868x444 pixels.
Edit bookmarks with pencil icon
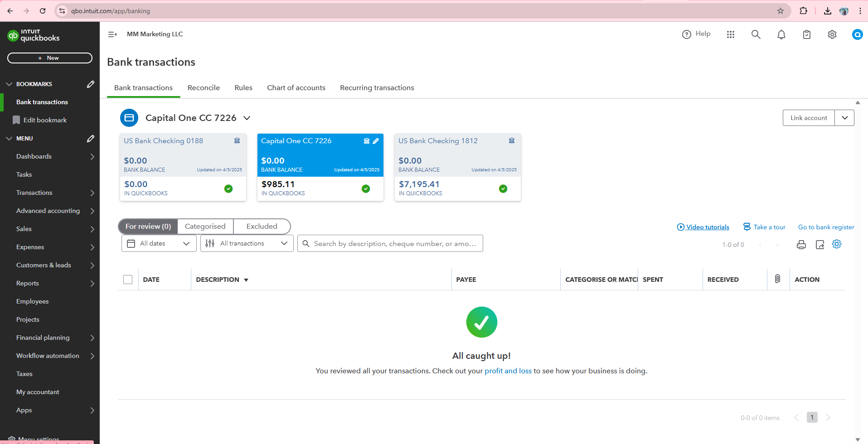pyautogui.click(x=91, y=84)
